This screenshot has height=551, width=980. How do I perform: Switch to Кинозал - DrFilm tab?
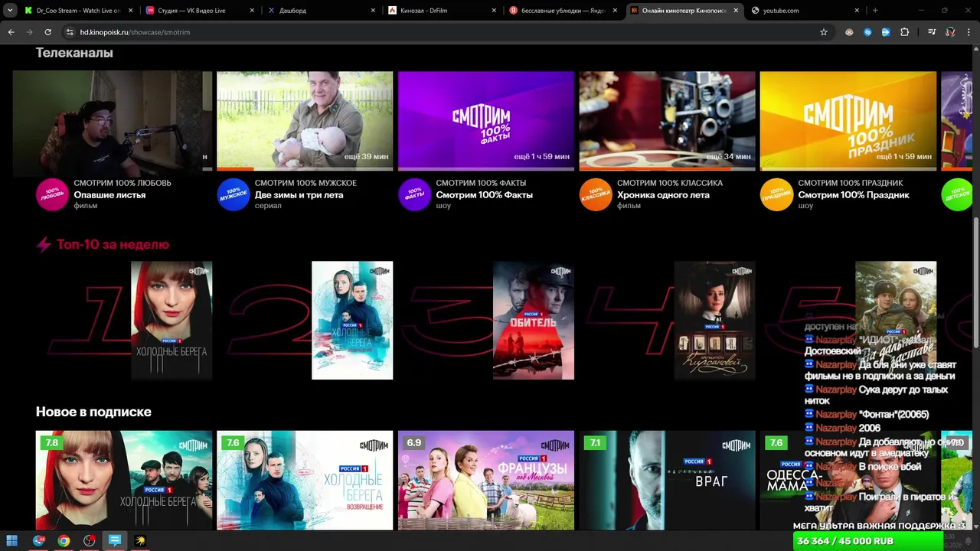[442, 11]
